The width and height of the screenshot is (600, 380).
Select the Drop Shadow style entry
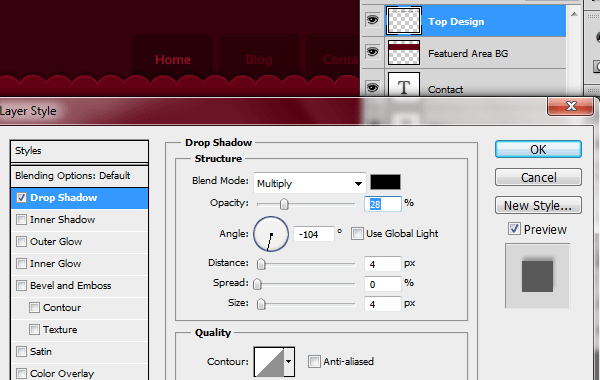click(x=80, y=198)
